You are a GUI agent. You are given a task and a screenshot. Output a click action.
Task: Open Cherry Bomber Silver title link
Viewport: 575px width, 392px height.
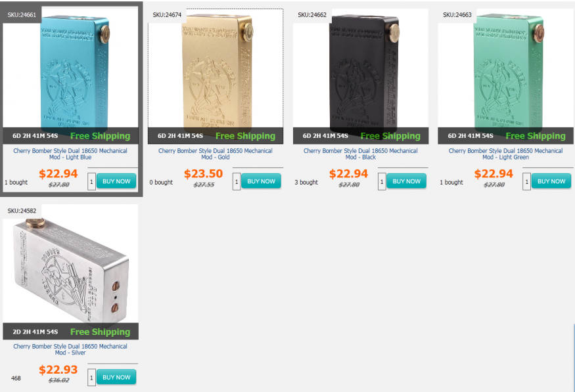point(70,349)
